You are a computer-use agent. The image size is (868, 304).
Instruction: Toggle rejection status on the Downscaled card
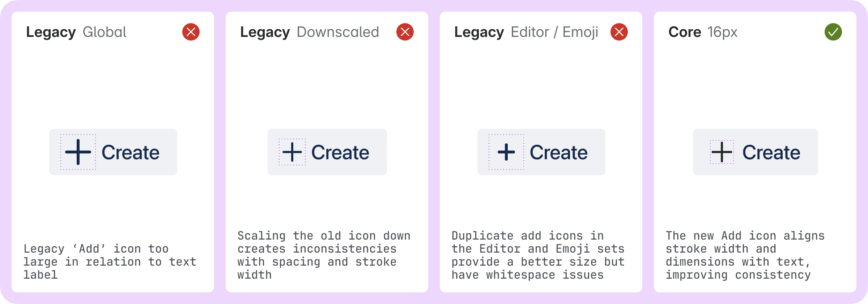[x=405, y=32]
